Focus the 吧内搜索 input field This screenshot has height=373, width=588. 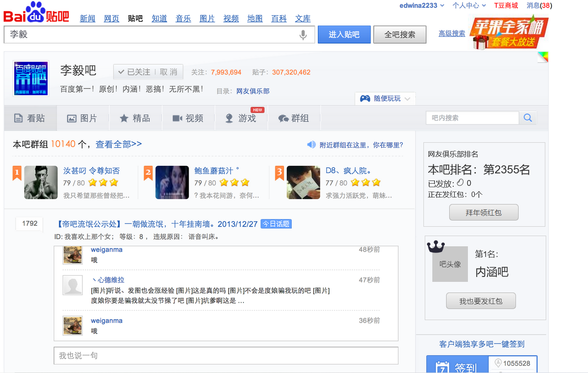[472, 118]
